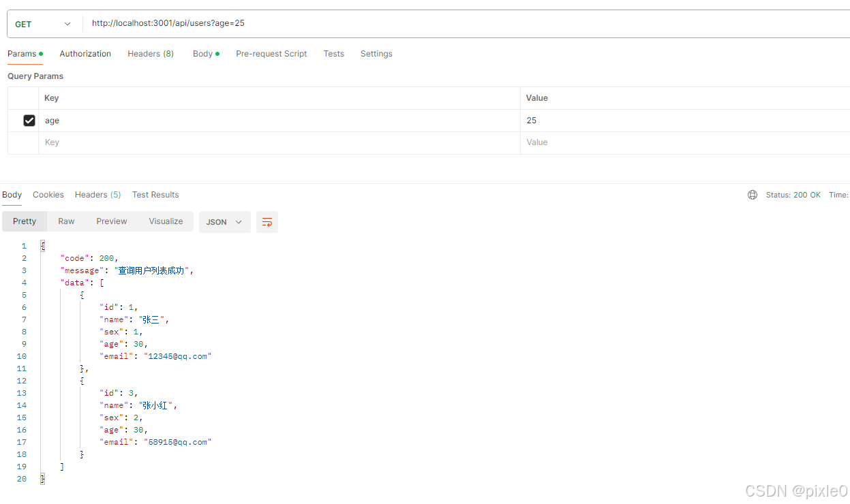The image size is (850, 504).
Task: Select the Preview view button
Action: coord(112,221)
